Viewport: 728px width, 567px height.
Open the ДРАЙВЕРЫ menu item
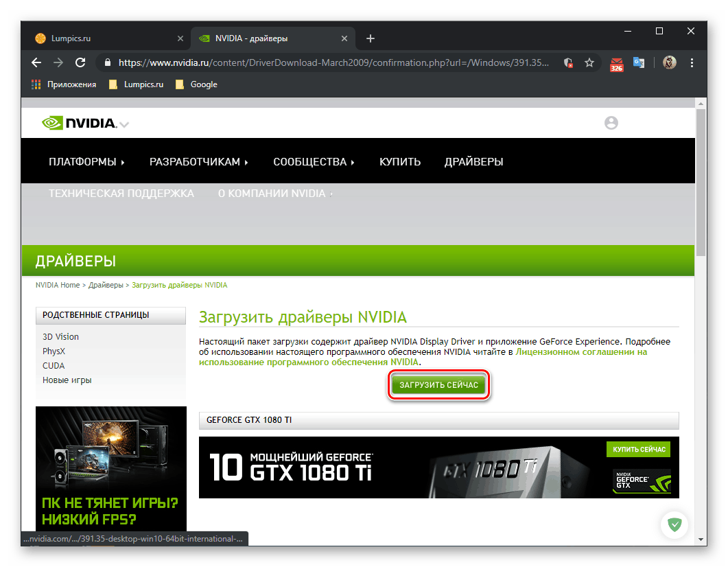(x=473, y=161)
